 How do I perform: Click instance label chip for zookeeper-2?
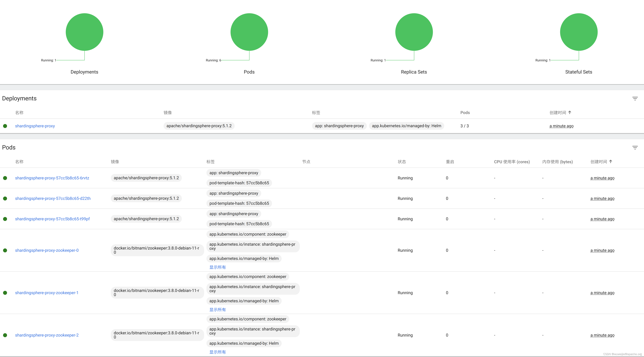coord(253,331)
